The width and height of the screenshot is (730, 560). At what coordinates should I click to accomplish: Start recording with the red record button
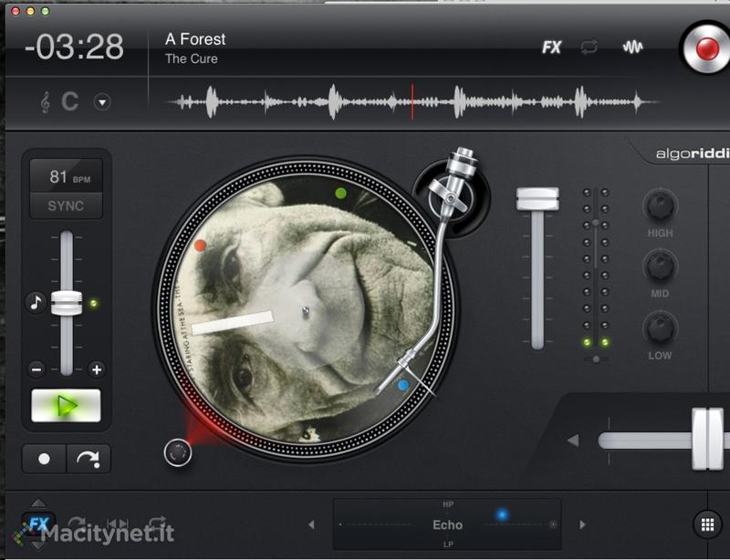tap(707, 48)
